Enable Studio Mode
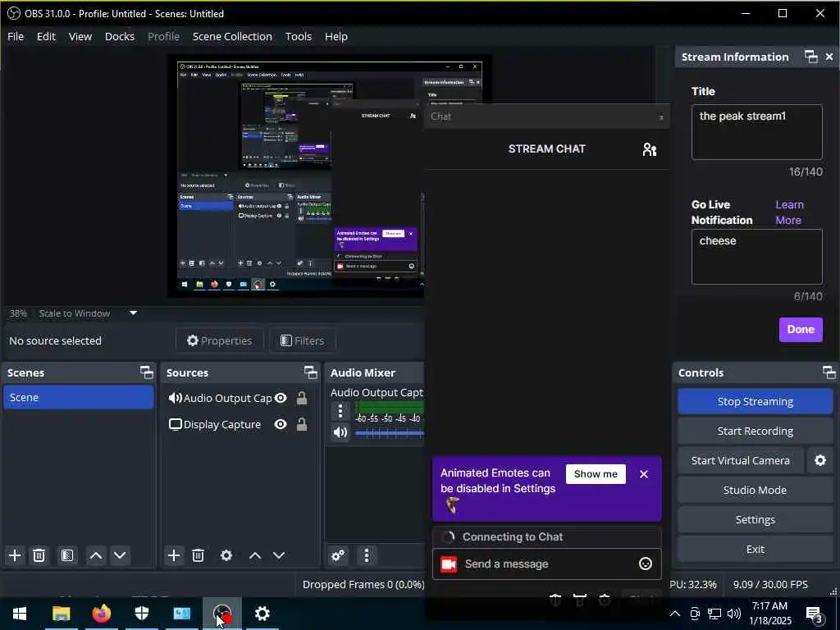 (756, 491)
